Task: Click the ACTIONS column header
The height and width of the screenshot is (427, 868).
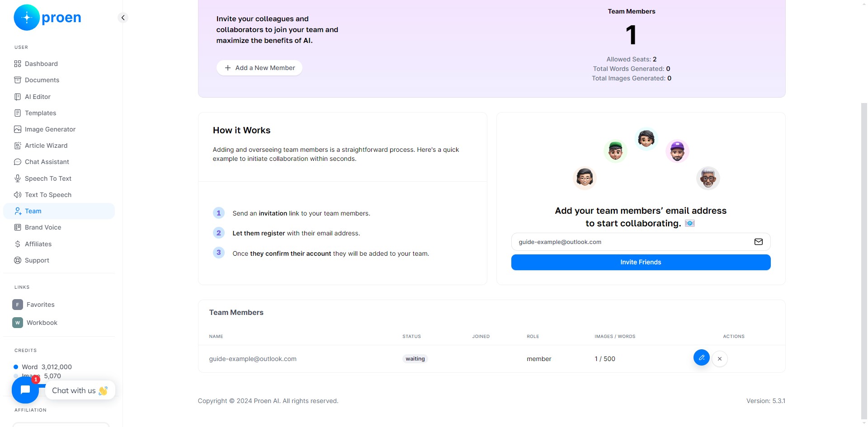Action: 734,337
